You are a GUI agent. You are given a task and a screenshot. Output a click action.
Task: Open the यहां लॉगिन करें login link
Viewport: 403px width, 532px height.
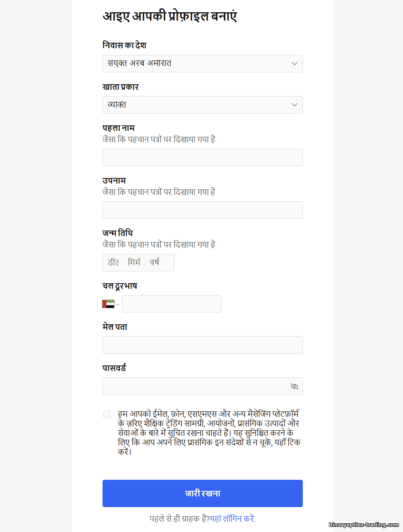pyautogui.click(x=232, y=519)
